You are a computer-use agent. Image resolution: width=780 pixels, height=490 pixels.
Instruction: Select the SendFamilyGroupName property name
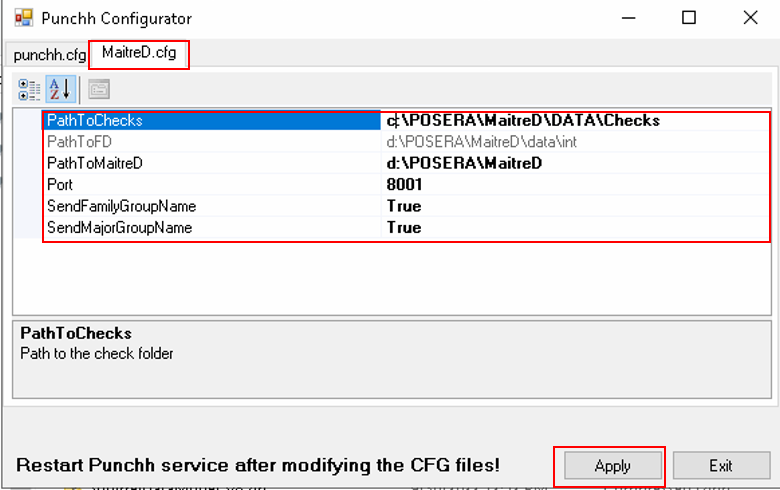(121, 206)
